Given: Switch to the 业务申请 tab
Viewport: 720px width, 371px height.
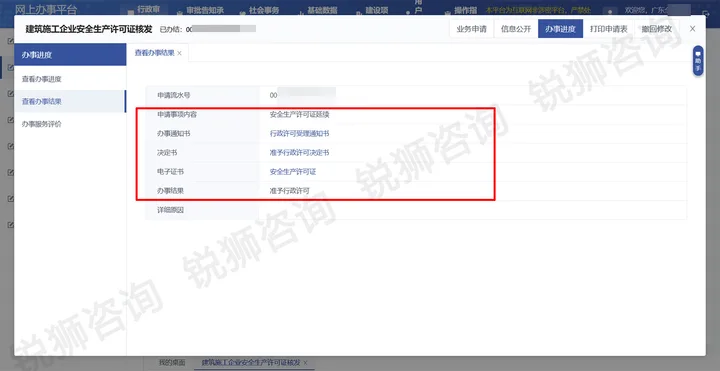Looking at the screenshot, I should coord(471,28).
